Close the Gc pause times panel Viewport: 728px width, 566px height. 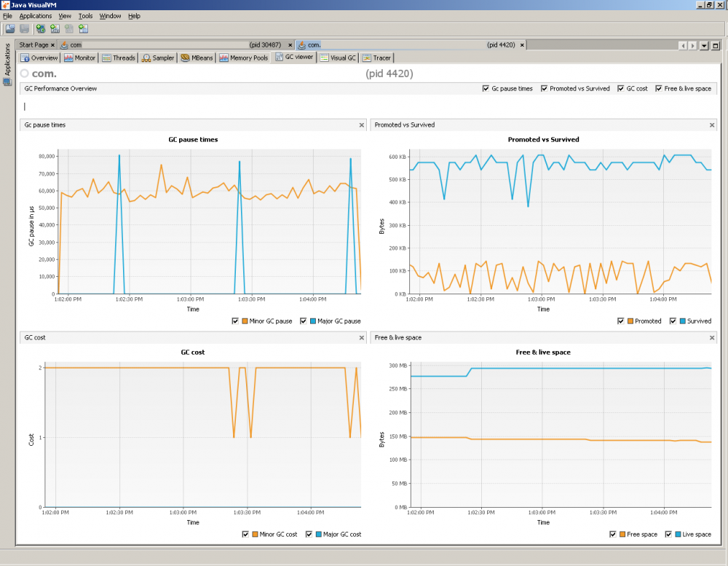tap(362, 125)
